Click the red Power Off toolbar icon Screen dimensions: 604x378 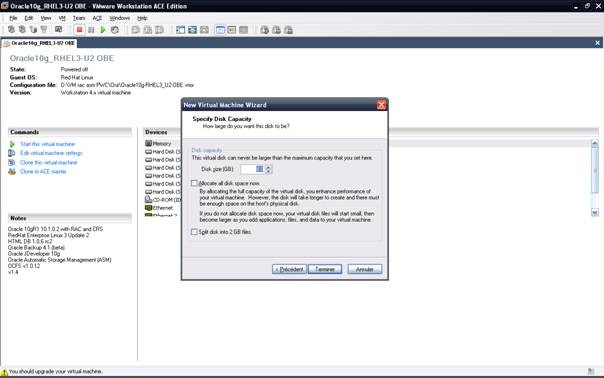79,30
